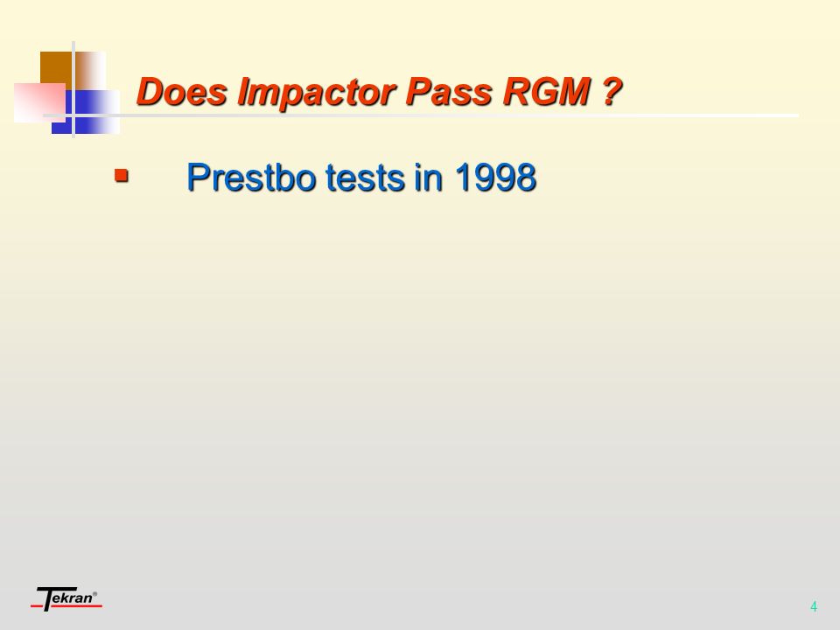840x630 pixels.
Task: Select the orange decorative square
Action: point(73,71)
